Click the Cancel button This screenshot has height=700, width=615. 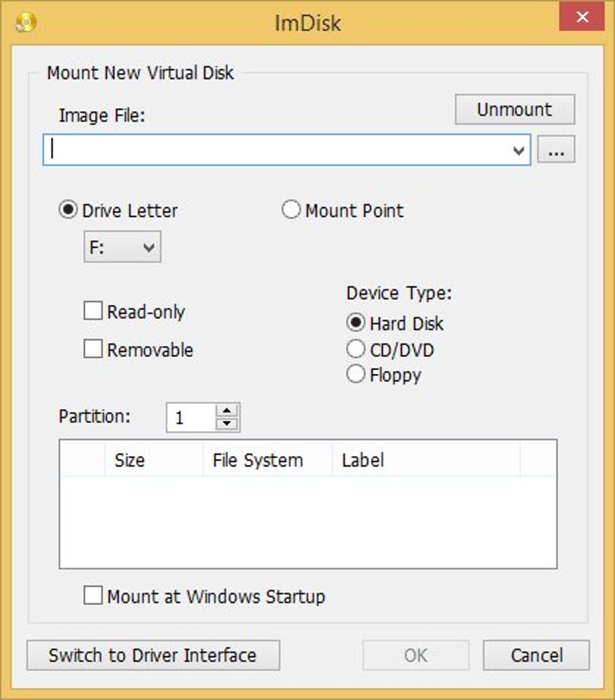pyautogui.click(x=535, y=655)
